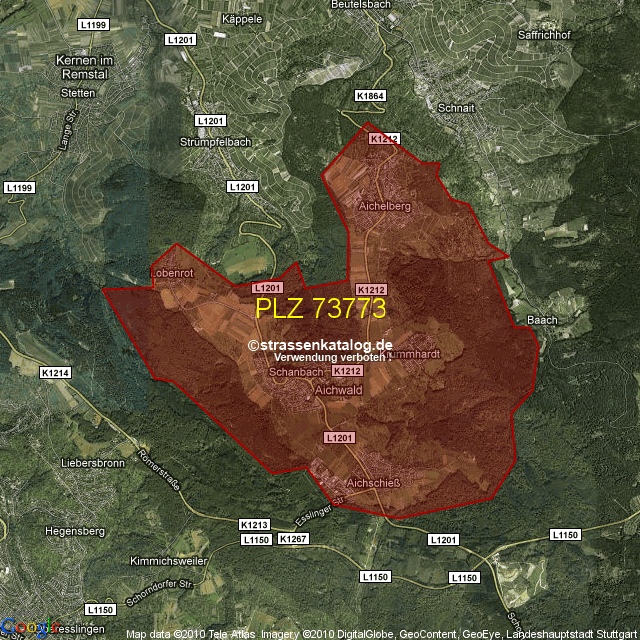
Task: Click the yellow PLZ 73773 label
Action: (x=321, y=307)
